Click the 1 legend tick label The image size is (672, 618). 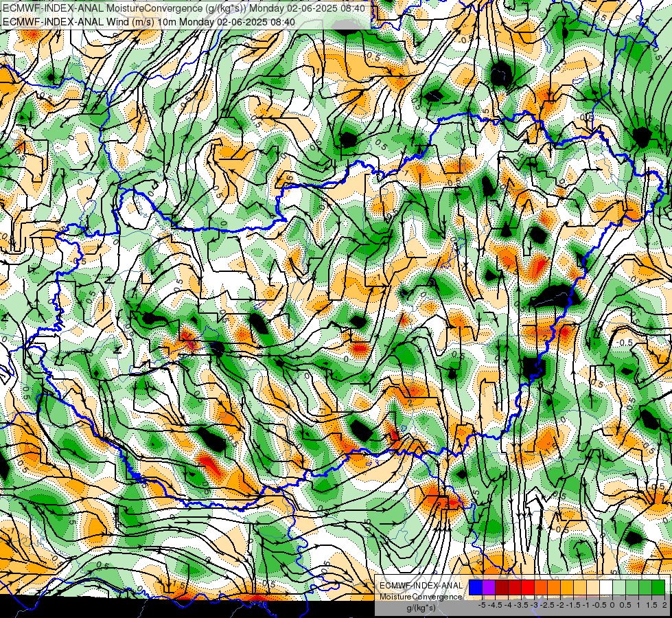click(x=638, y=605)
